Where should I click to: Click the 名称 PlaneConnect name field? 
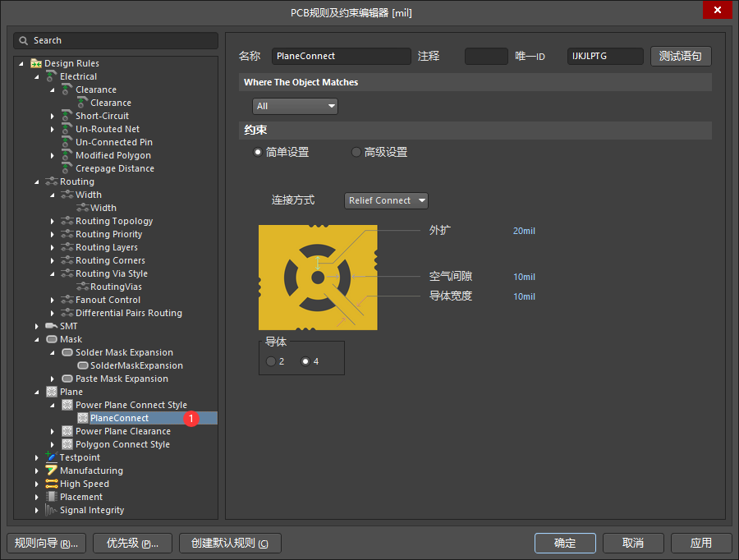[342, 56]
